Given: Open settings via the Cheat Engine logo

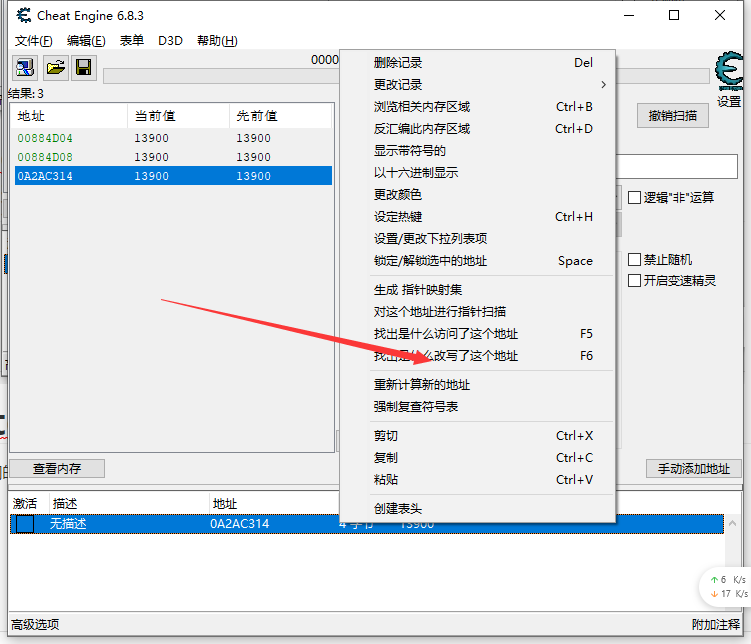Looking at the screenshot, I should pyautogui.click(x=729, y=75).
